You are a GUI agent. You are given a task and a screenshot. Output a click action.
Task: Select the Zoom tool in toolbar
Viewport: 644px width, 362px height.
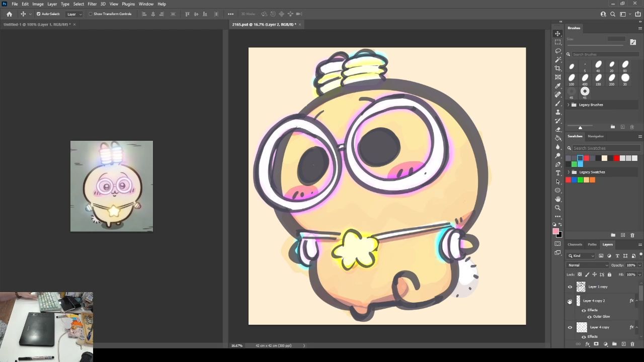click(558, 208)
